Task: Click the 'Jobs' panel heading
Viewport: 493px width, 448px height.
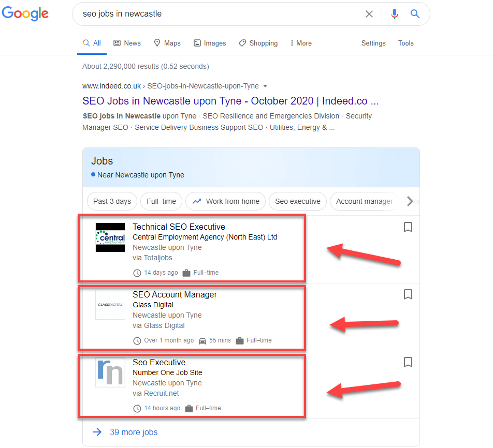Action: 102,161
